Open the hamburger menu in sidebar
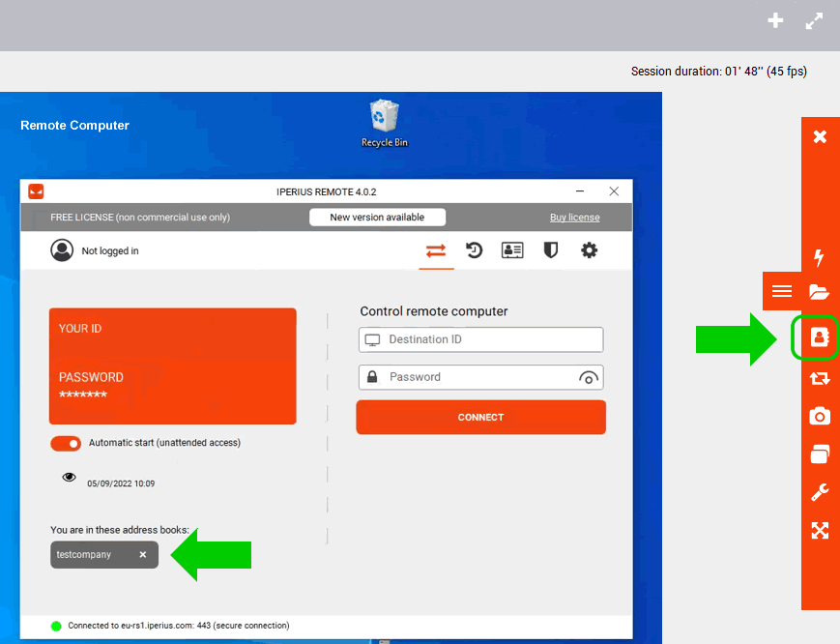Viewport: 840px width, 644px height. point(782,291)
